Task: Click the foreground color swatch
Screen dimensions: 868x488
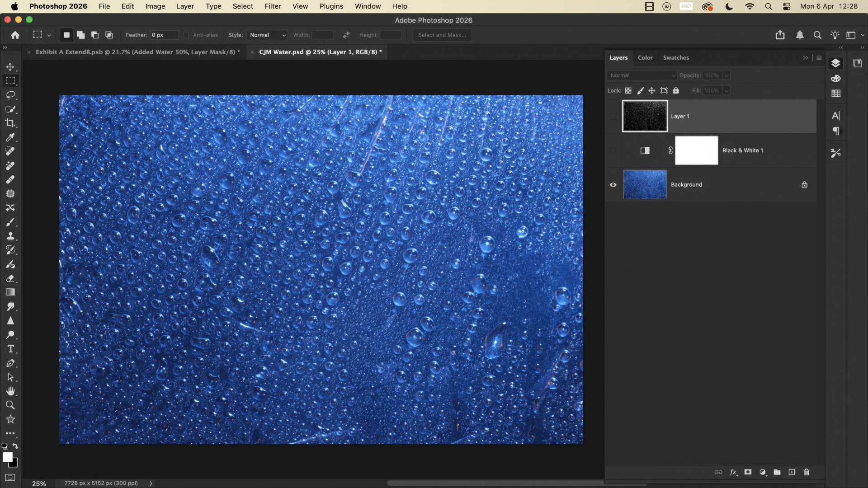Action: (x=7, y=457)
